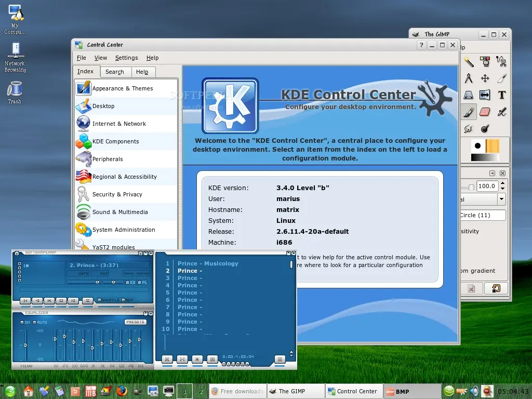This screenshot has width=532, height=399.
Task: Click the GIMP reset tool options button
Action: click(x=496, y=288)
